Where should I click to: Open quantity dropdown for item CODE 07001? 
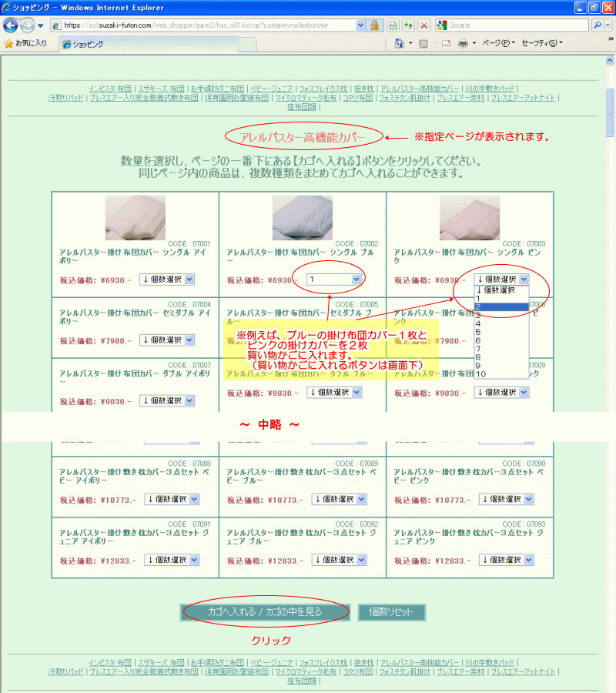(x=167, y=280)
